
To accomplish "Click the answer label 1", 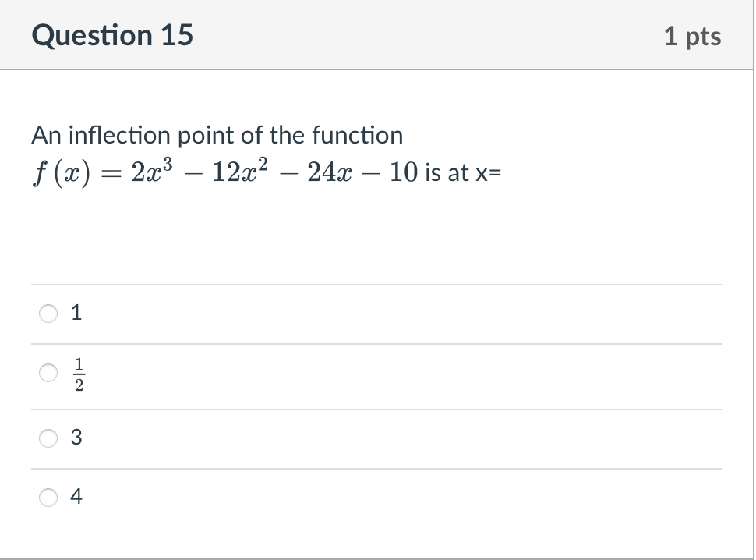I will click(x=76, y=313).
